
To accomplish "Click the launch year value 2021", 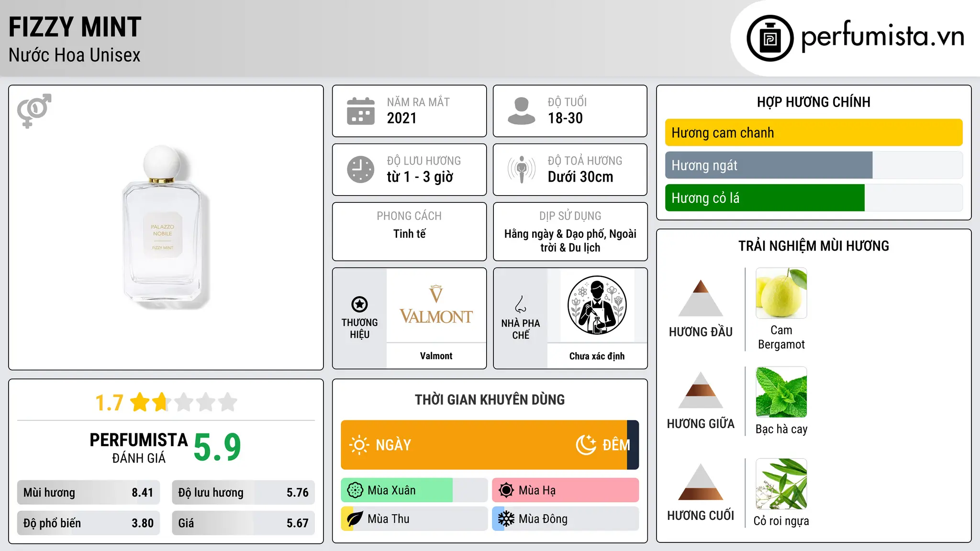I will click(402, 118).
